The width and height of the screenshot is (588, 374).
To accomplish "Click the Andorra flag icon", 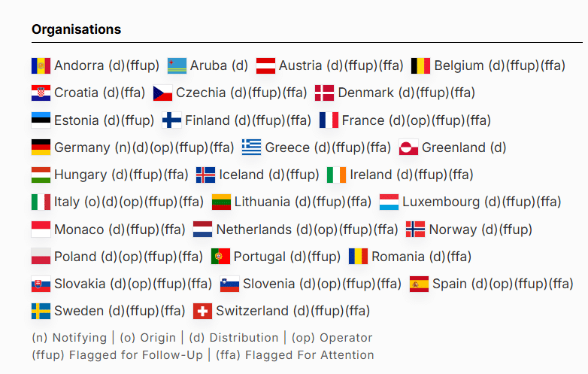I will pyautogui.click(x=41, y=65).
